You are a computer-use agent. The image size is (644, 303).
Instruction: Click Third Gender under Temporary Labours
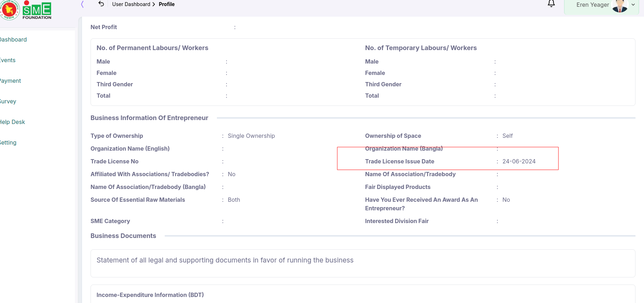coord(383,84)
